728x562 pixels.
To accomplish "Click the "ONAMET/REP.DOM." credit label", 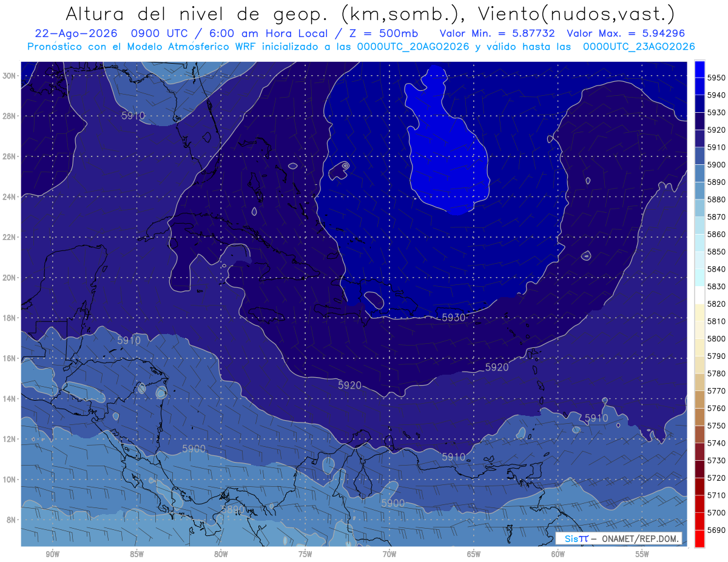I will 641,539.
